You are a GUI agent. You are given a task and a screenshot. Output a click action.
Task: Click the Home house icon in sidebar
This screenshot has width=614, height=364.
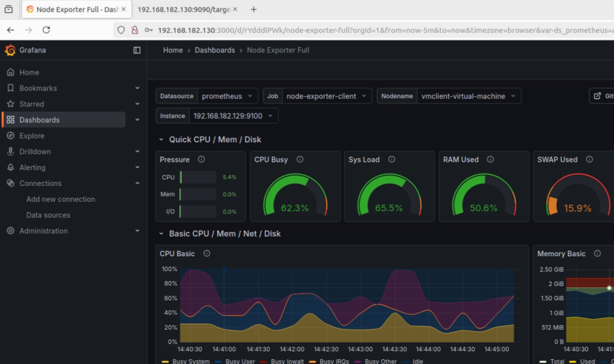click(x=10, y=72)
